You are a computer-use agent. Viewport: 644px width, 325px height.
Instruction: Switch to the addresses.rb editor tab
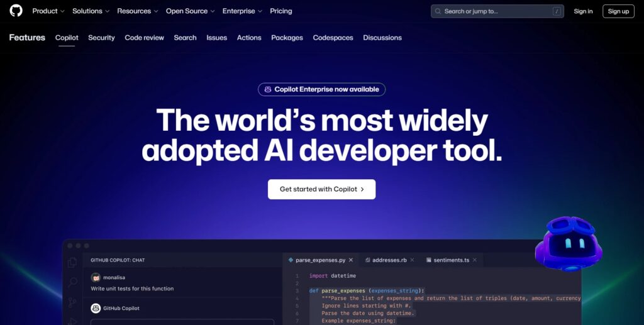coord(389,260)
